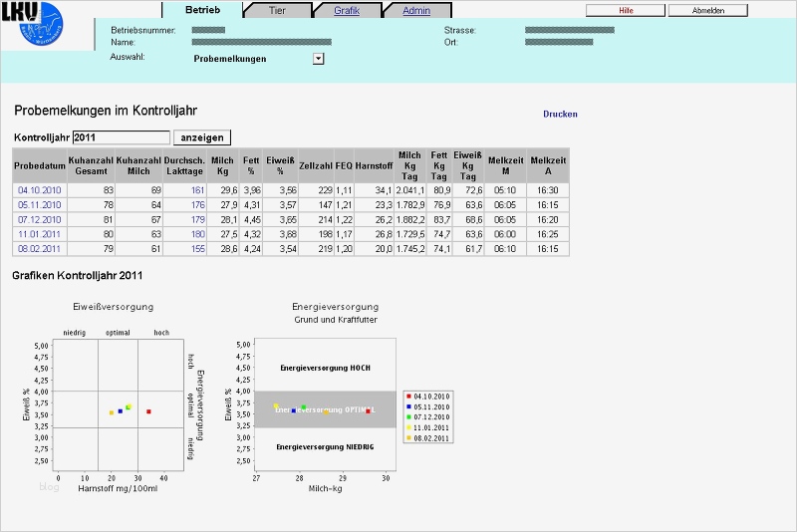Click the blue 05.11.2010 legend swatch
797x532 pixels.
coord(408,406)
